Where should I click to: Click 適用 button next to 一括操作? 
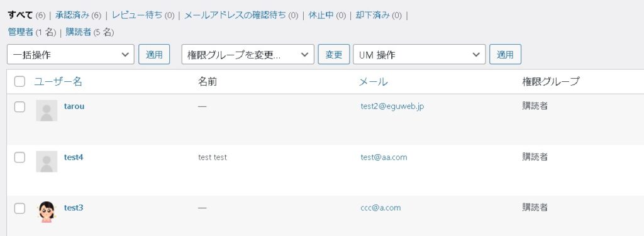(x=154, y=55)
